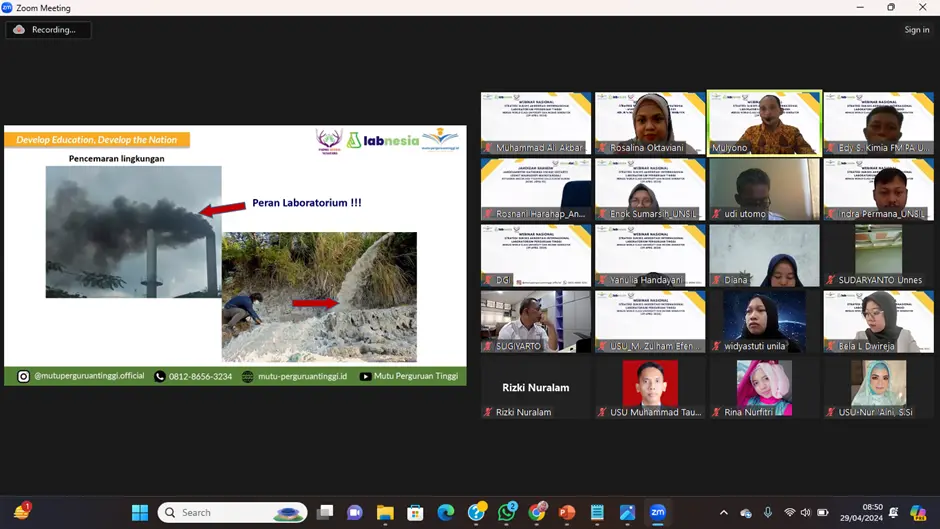The image size is (940, 529).
Task: Select the DGI participant tile
Action: (536, 256)
